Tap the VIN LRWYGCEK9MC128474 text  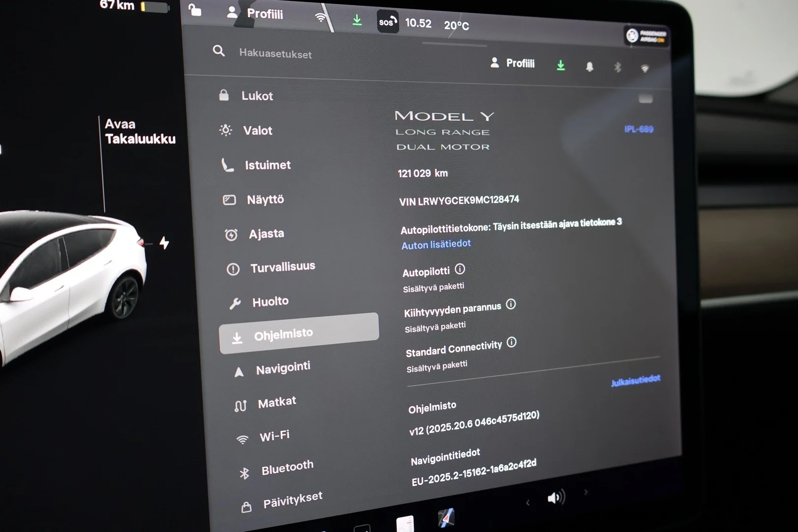pyautogui.click(x=459, y=200)
